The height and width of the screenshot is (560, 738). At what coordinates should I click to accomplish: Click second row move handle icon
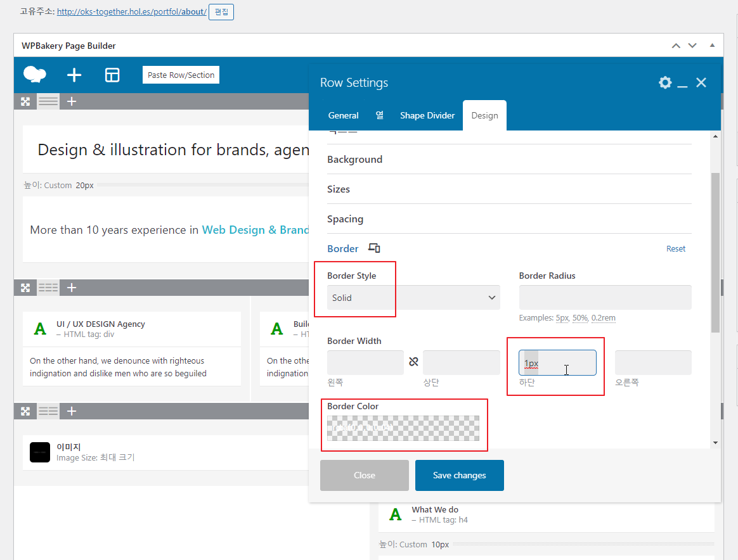[25, 288]
